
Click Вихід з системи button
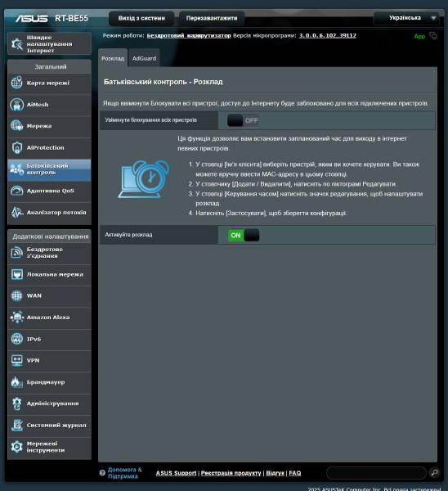[x=141, y=18]
